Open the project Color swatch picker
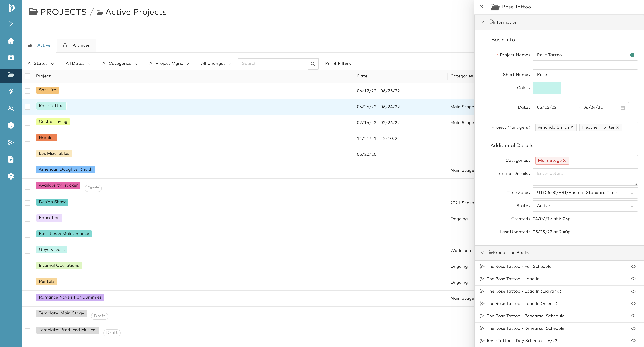 [547, 88]
